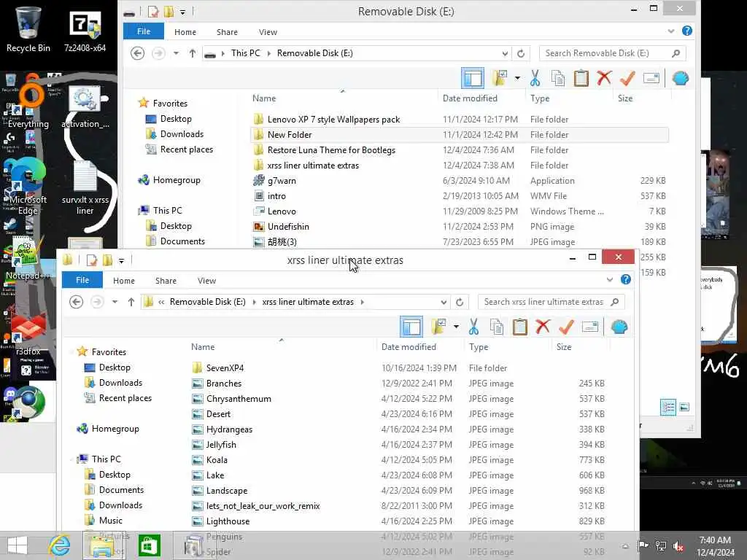Screen dimensions: 747x560
Task: Click the blue shell icon in xrss liner ultimate extras toolbar
Action: click(x=619, y=327)
